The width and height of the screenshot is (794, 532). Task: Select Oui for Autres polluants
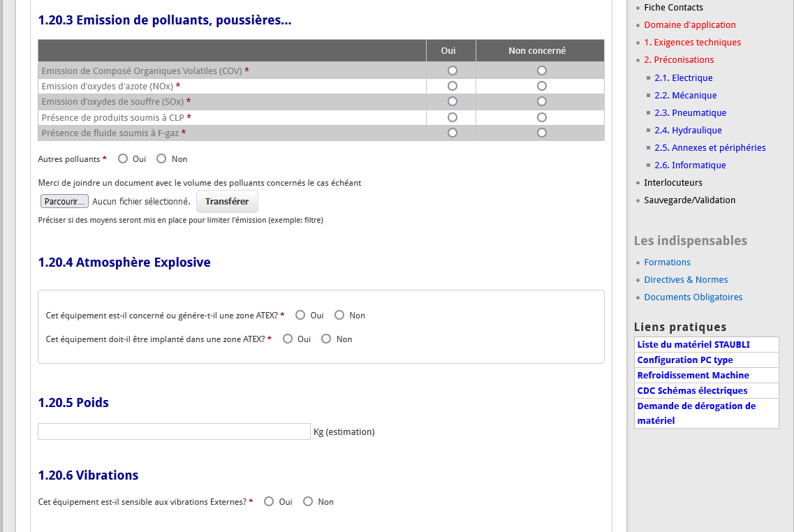(122, 158)
